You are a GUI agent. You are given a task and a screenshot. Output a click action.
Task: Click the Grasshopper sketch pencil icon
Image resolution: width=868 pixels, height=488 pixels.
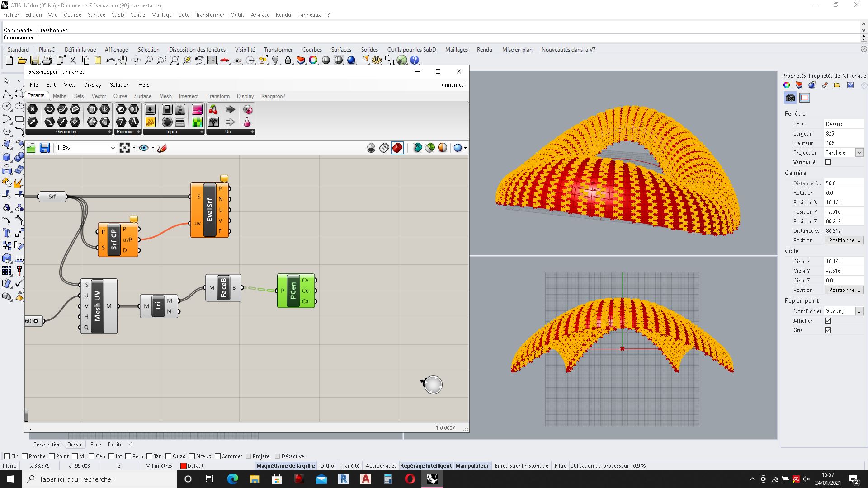[162, 148]
